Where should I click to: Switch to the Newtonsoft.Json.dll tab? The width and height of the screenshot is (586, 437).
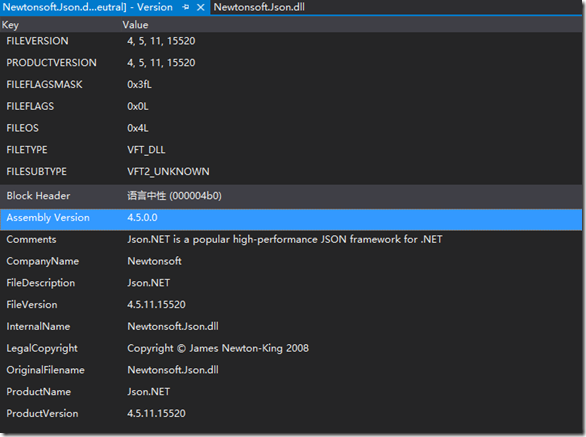pos(259,7)
